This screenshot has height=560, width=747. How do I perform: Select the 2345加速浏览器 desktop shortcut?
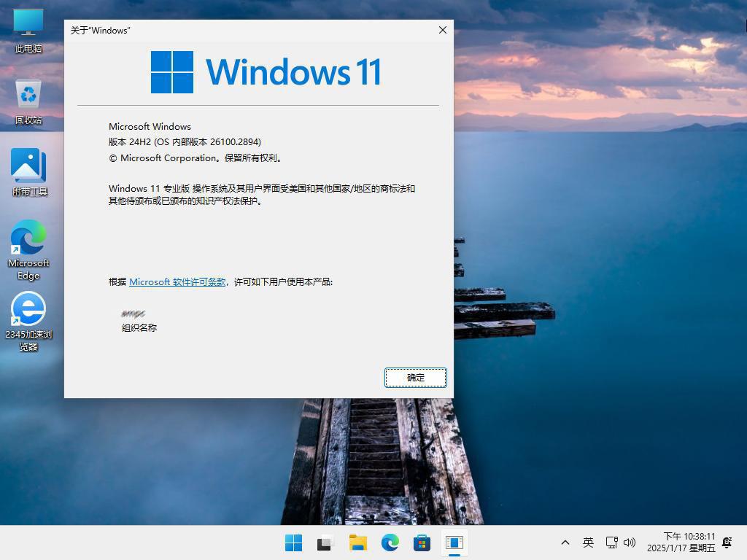tap(28, 322)
